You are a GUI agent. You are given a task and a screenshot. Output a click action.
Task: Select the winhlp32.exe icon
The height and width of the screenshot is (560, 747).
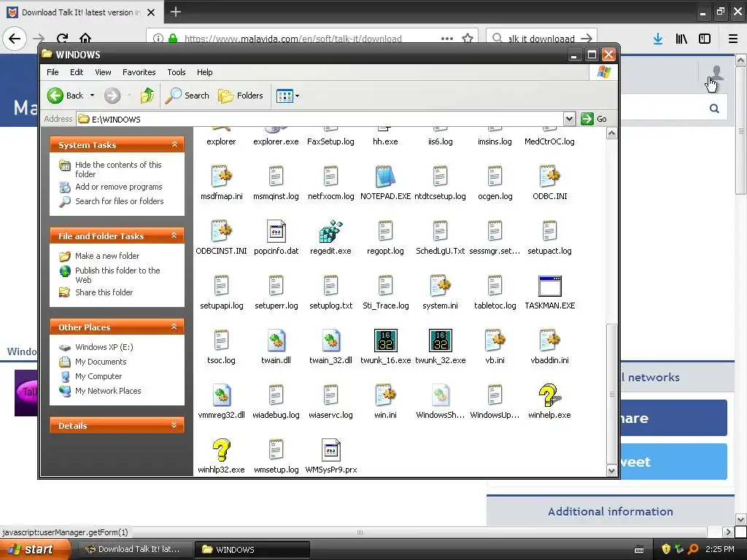(x=222, y=450)
